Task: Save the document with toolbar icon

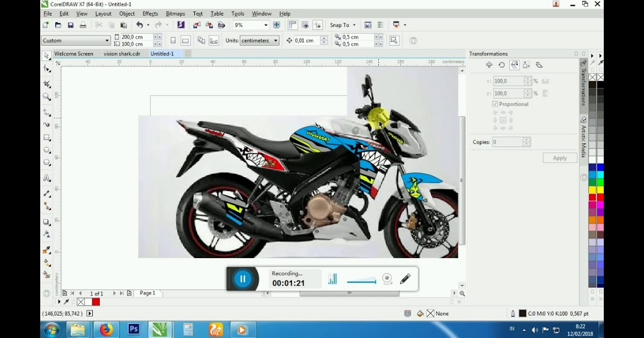Action: (x=70, y=25)
